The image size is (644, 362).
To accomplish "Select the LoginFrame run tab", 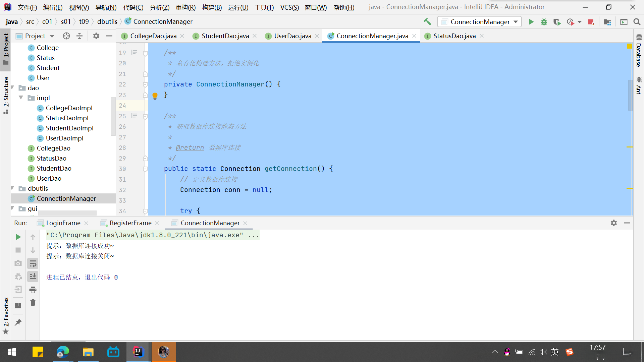I will (x=63, y=223).
